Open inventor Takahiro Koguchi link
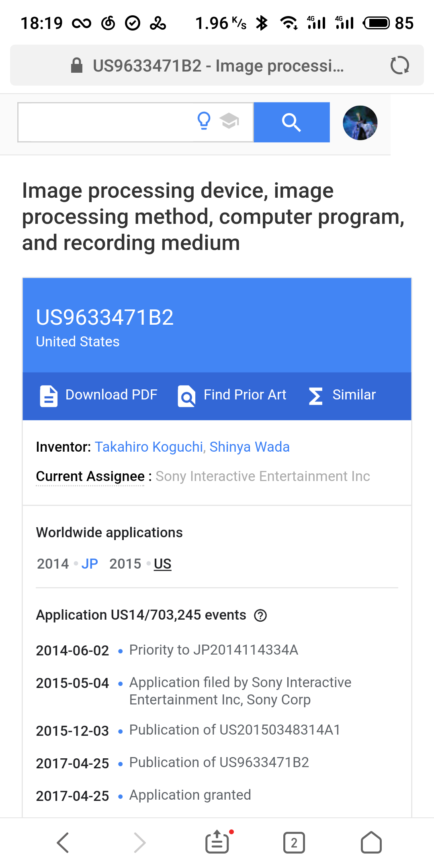 149,447
